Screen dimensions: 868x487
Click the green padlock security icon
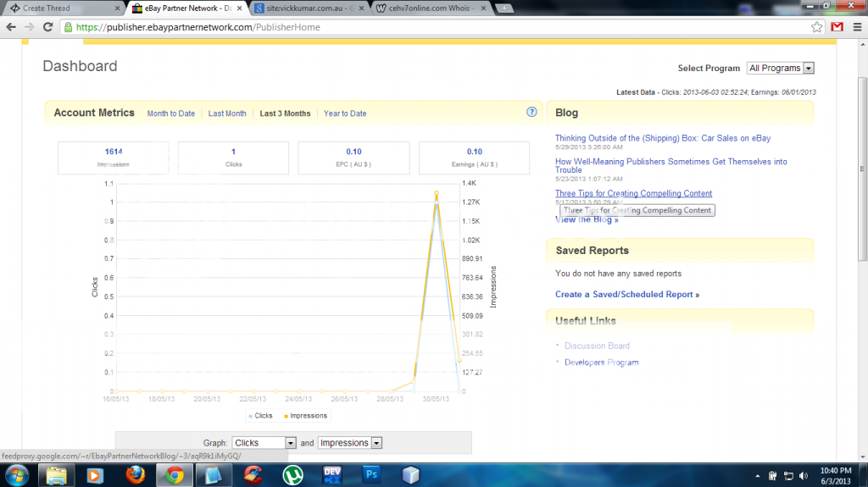point(68,27)
